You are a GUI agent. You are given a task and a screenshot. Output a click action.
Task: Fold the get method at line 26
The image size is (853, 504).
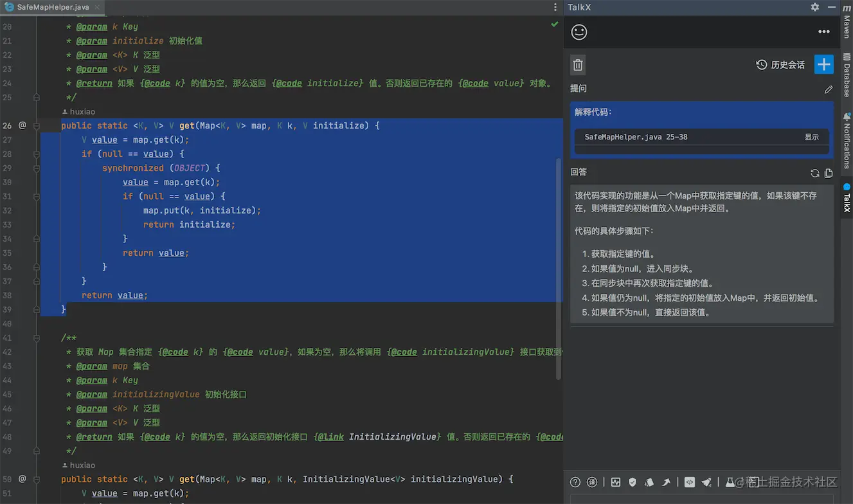click(37, 125)
